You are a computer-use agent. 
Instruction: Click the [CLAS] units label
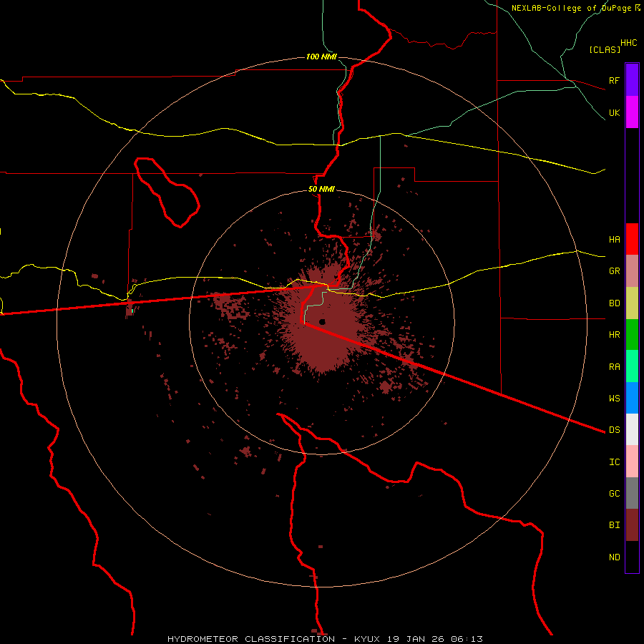tap(604, 49)
